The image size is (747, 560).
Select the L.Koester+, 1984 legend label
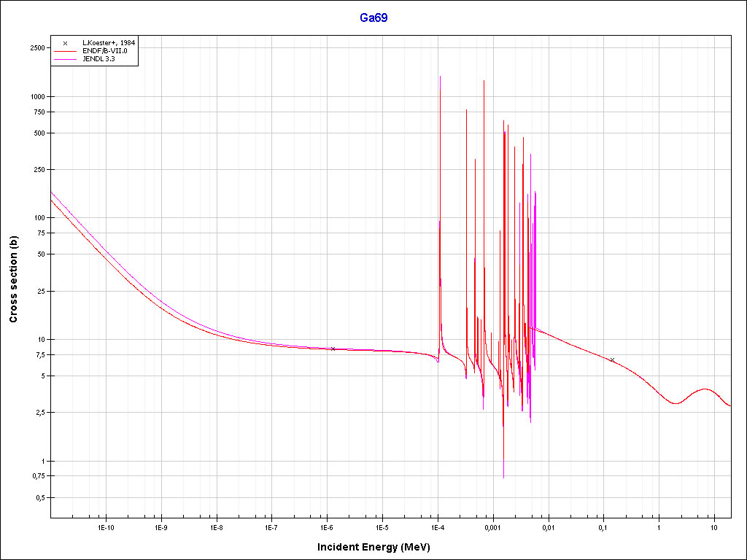109,43
